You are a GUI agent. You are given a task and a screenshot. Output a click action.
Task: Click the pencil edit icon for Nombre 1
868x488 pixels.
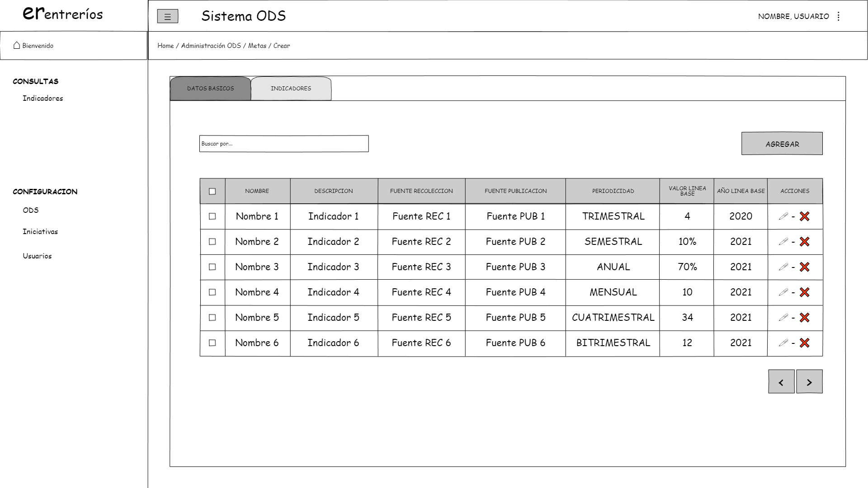pyautogui.click(x=783, y=216)
